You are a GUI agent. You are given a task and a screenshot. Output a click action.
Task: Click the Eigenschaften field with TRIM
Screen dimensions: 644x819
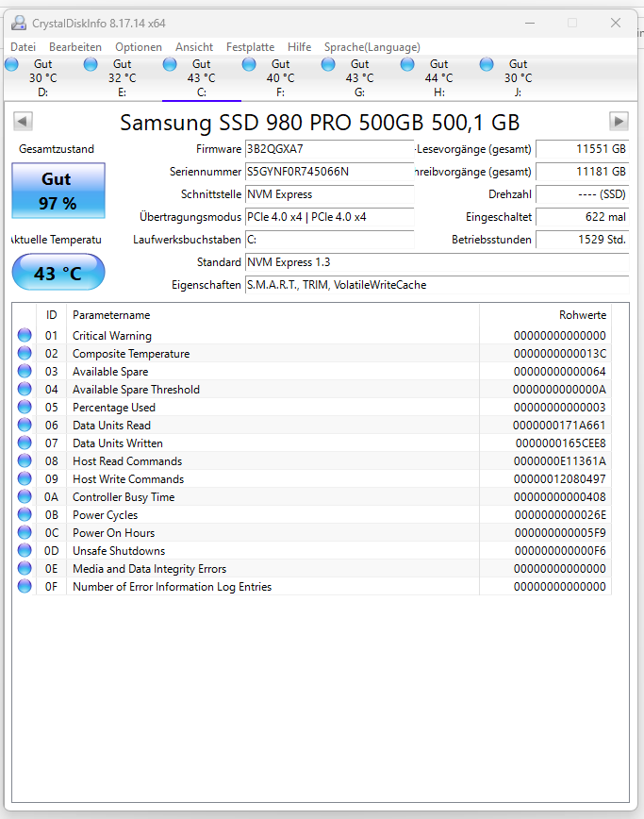pos(437,285)
